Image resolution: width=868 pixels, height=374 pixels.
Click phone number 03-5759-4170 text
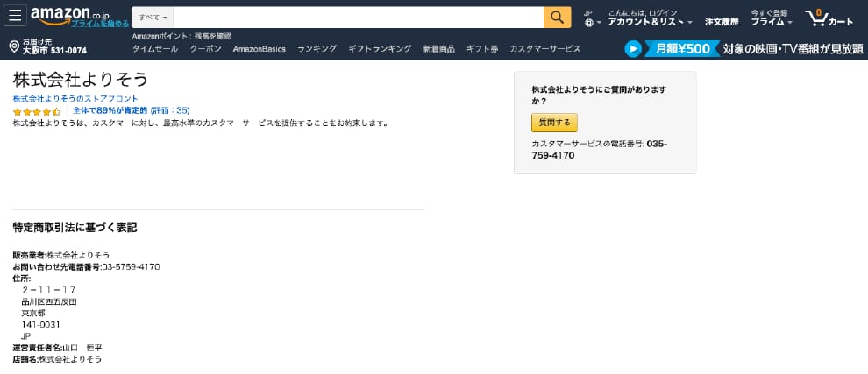point(131,266)
